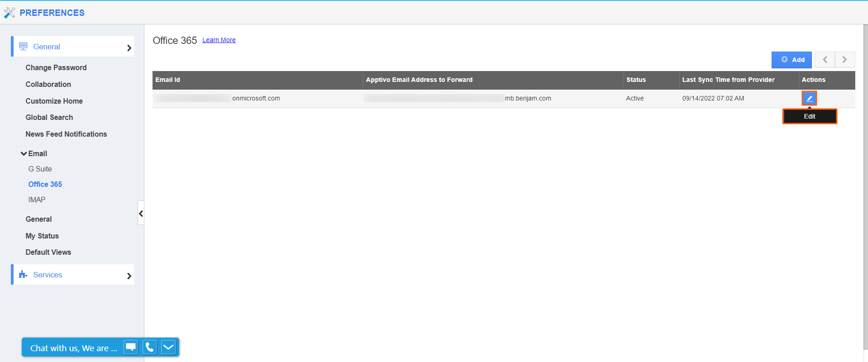Click the PREFERENCES page title
Image resolution: width=868 pixels, height=362 pixels.
(x=52, y=13)
